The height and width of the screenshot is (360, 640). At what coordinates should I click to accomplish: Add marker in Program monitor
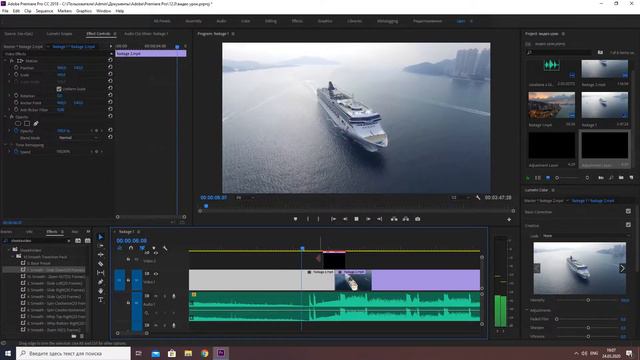click(x=296, y=219)
